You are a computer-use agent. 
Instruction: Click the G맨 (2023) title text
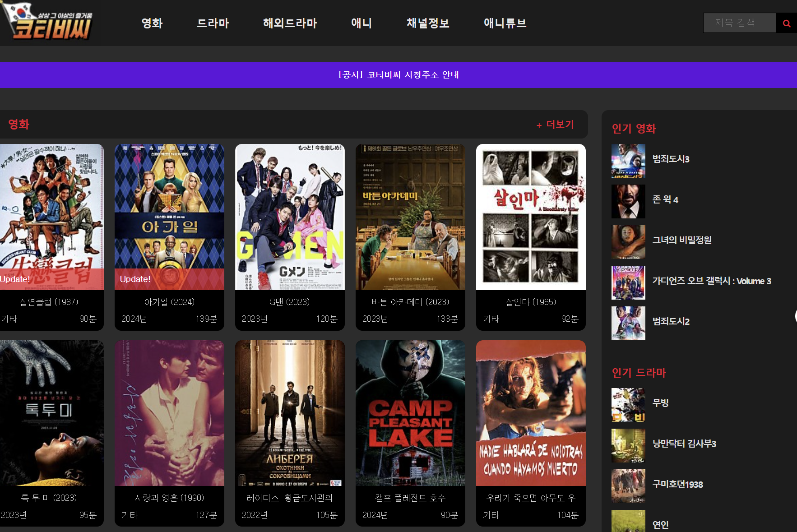coord(290,302)
